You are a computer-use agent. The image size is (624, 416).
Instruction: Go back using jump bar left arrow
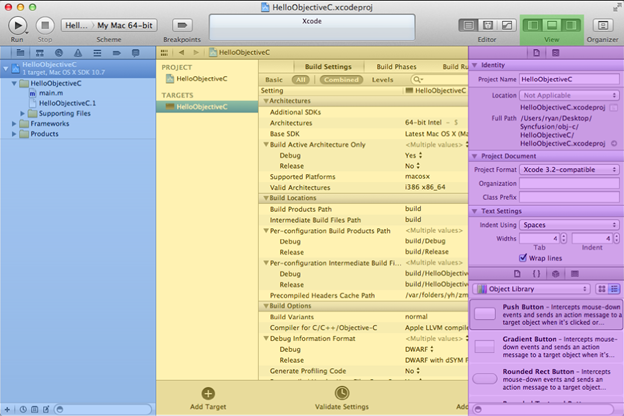pos(181,53)
